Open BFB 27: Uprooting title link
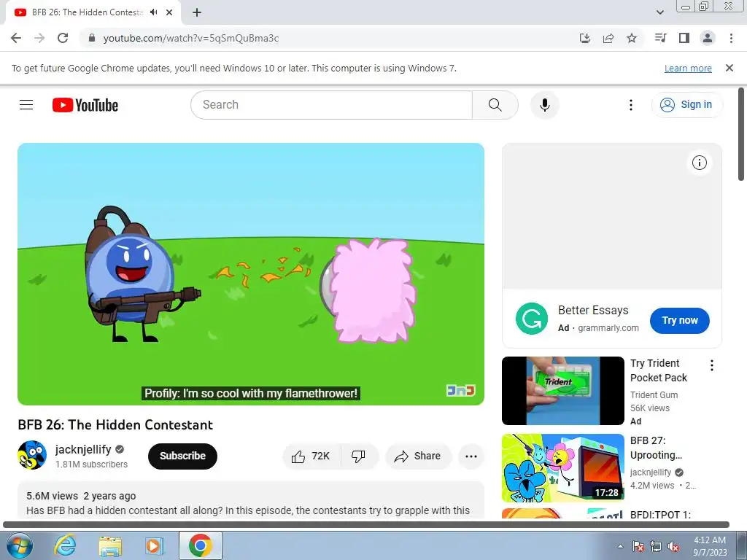This screenshot has height=560, width=747. [x=656, y=448]
